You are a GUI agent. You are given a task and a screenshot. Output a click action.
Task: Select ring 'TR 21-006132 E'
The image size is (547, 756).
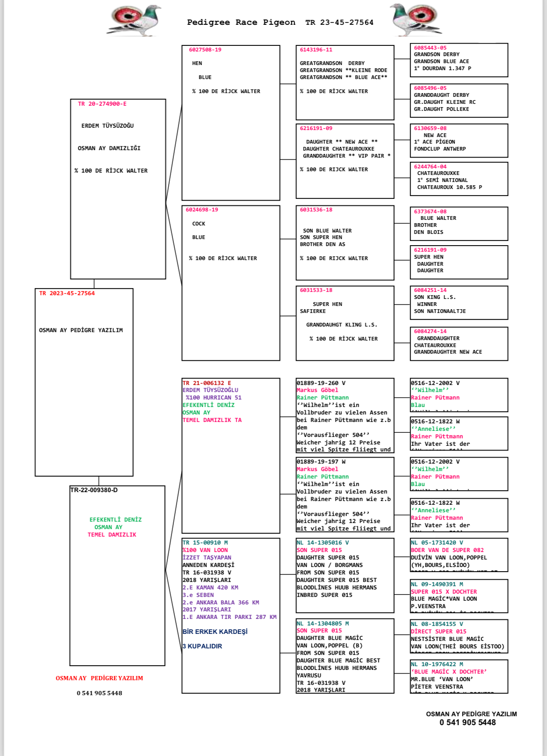(207, 383)
